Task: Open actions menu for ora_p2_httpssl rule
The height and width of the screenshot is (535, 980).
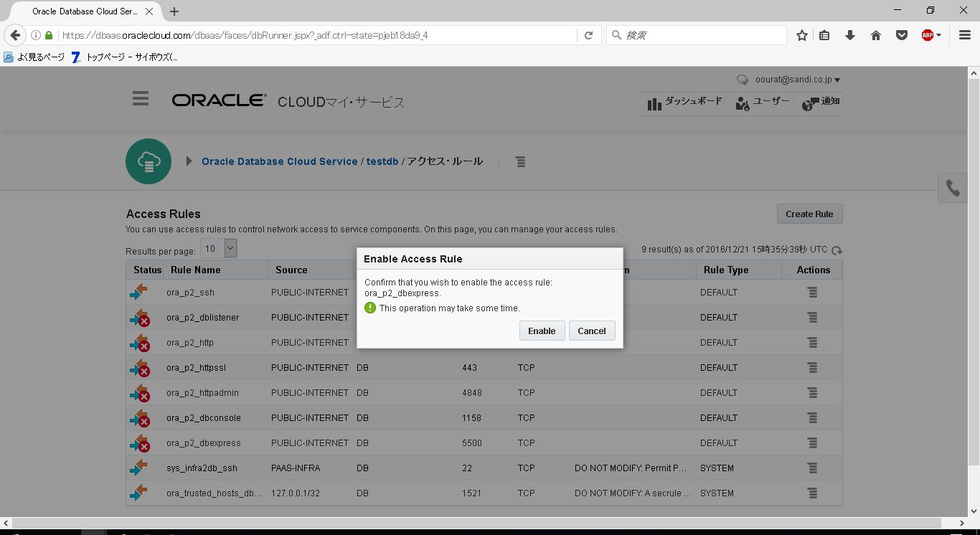Action: tap(812, 368)
